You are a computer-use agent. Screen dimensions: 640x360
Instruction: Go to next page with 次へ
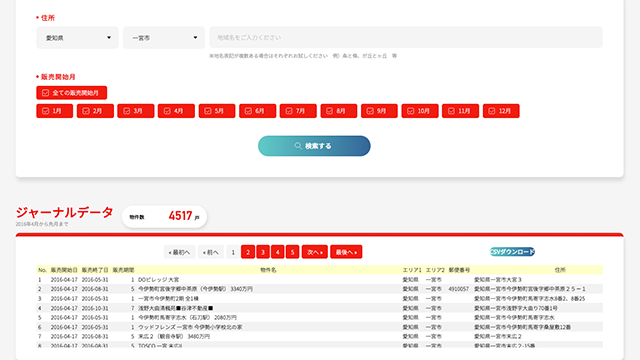(x=315, y=252)
